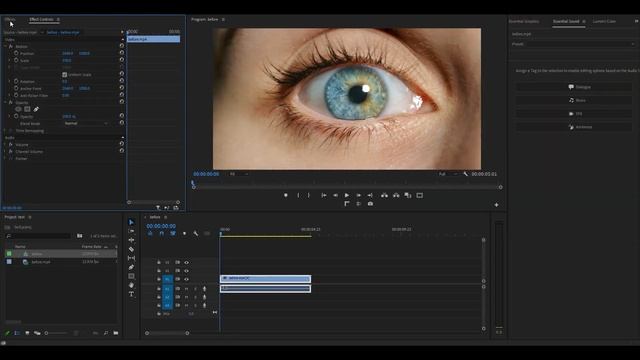Collapse the Opacity effect group
640x360 pixels.
pos(5,102)
